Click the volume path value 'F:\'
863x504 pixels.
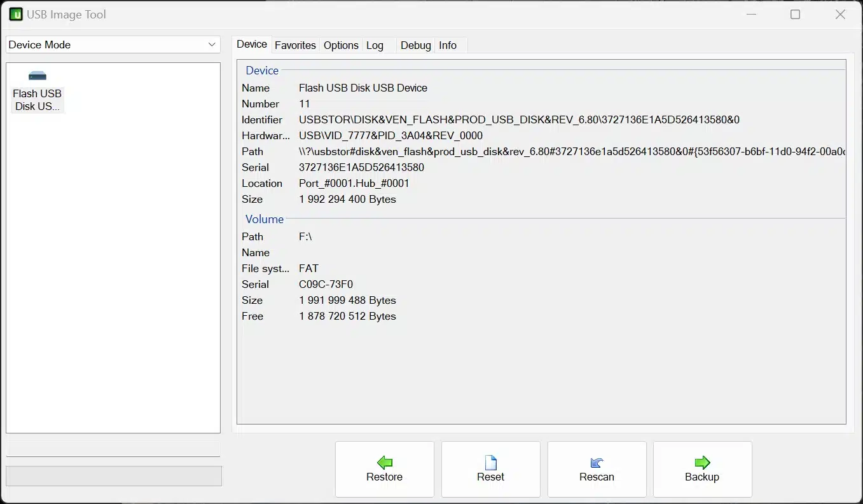tap(305, 236)
